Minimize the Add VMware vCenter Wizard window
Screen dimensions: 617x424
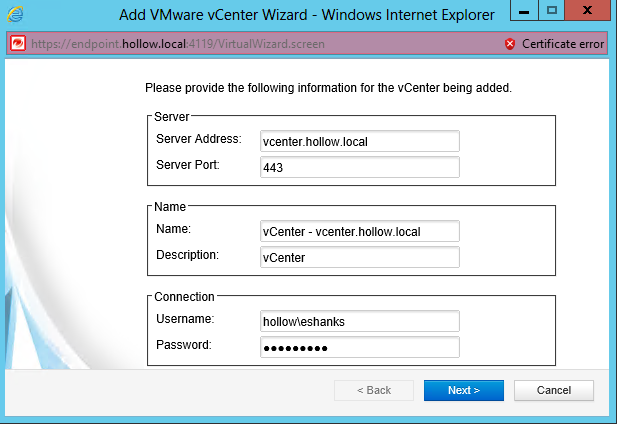click(524, 12)
